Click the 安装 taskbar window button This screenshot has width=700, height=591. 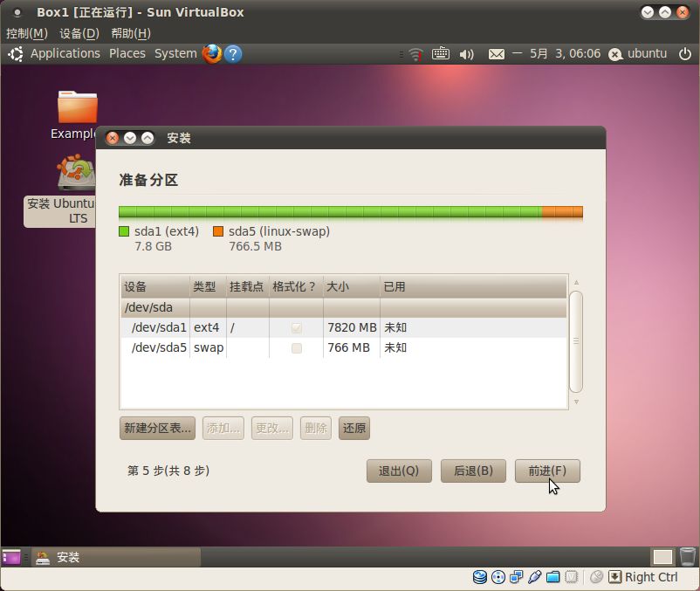coord(116,557)
